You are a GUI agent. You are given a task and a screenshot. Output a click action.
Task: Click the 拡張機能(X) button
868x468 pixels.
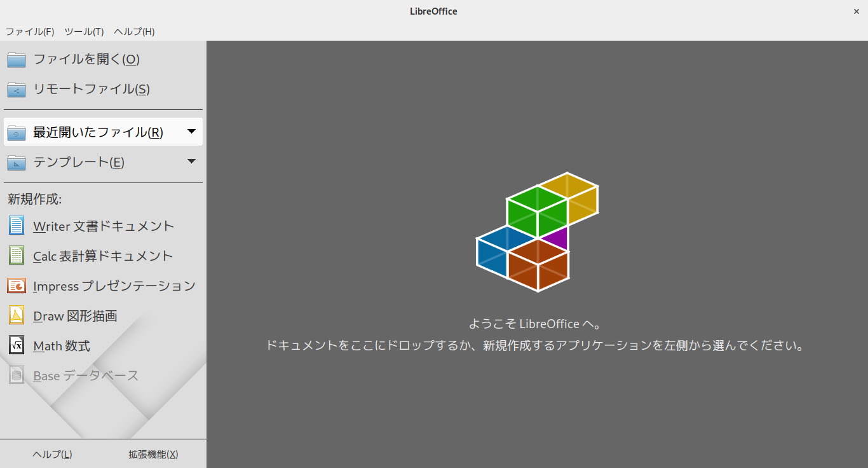(153, 454)
